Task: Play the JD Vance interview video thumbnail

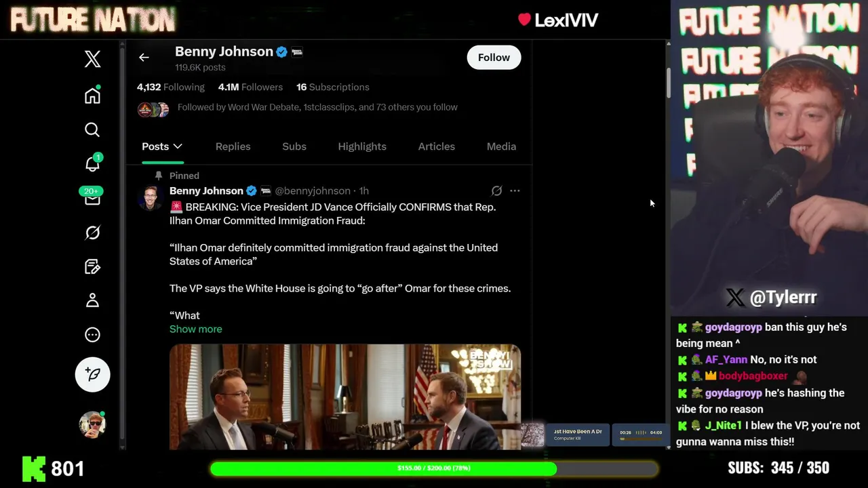Action: point(345,397)
